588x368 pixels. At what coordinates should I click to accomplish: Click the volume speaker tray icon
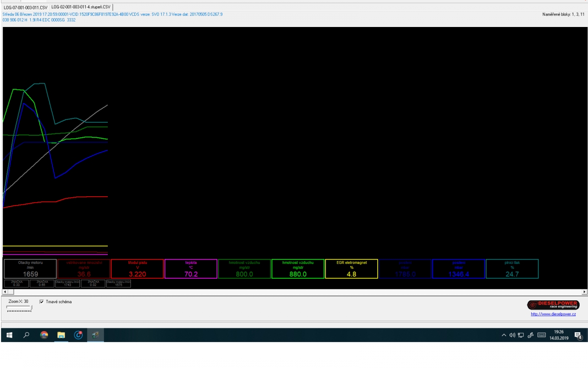point(512,336)
